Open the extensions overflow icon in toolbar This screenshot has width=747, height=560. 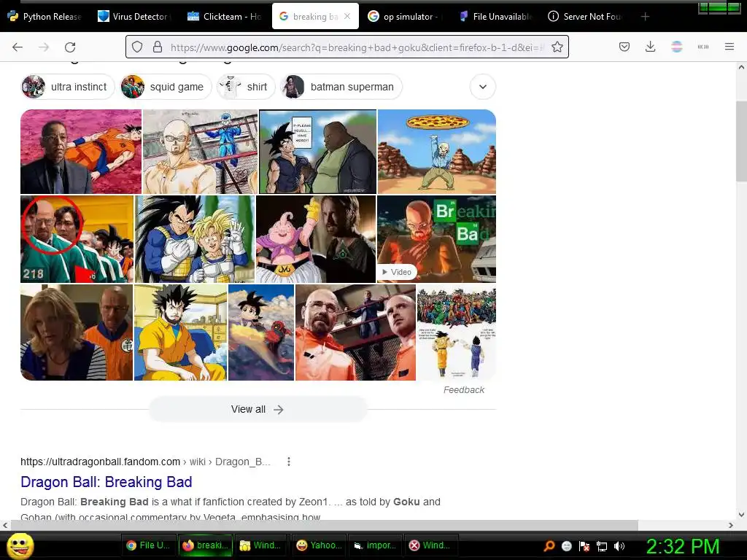[703, 47]
